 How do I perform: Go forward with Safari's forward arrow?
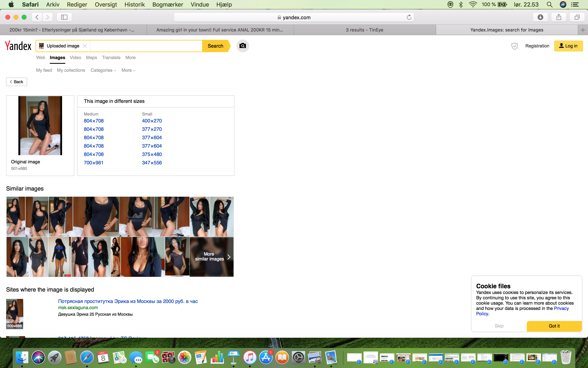48,17
